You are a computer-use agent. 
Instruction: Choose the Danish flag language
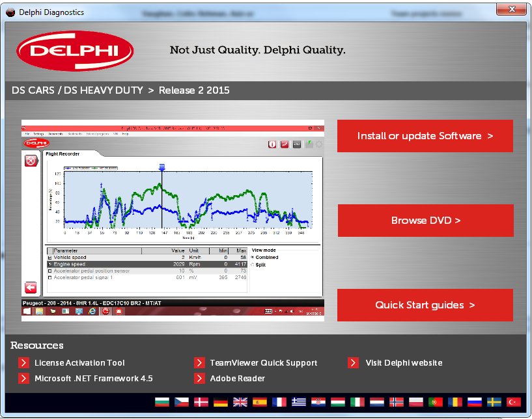click(201, 402)
